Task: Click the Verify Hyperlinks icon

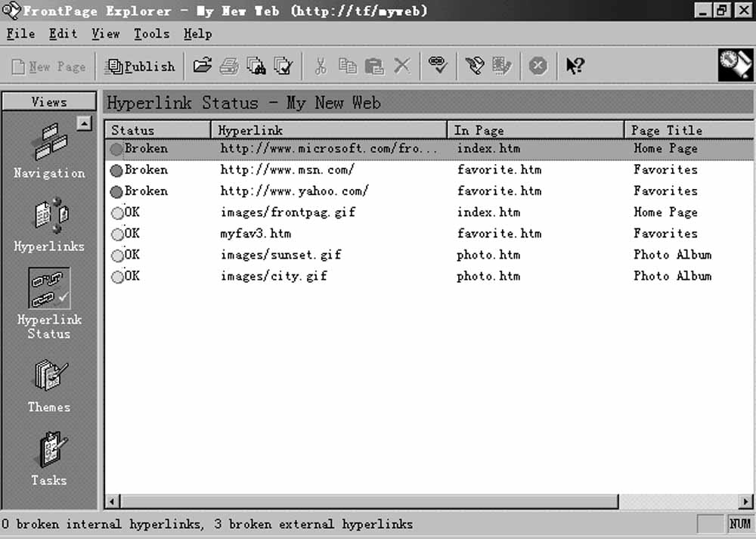Action: (438, 66)
